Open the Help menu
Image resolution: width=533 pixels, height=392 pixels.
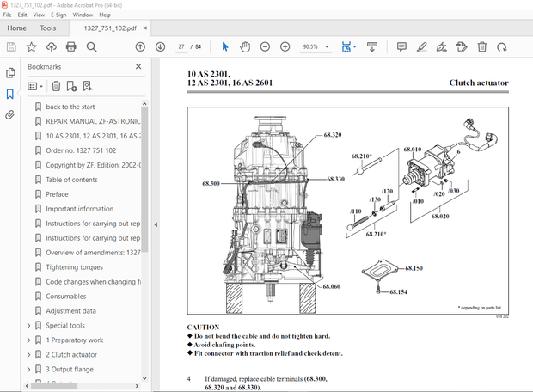coord(105,15)
